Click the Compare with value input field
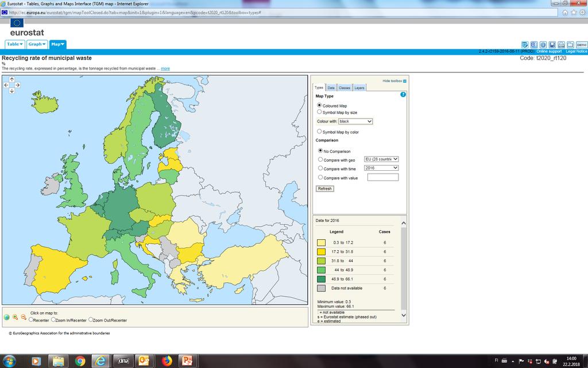Image resolution: width=588 pixels, height=368 pixels. click(383, 177)
